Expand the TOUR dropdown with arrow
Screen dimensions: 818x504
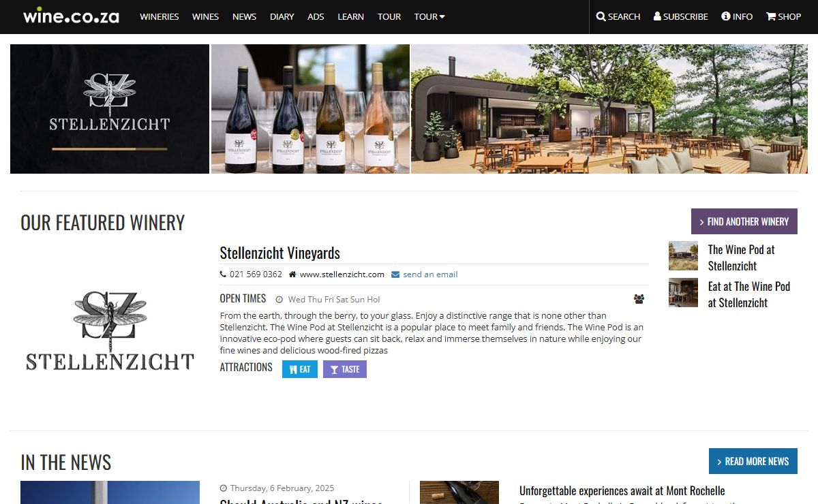(429, 16)
